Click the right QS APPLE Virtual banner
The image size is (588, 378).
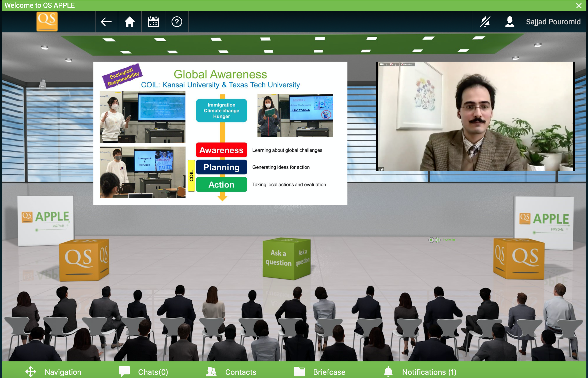[544, 223]
